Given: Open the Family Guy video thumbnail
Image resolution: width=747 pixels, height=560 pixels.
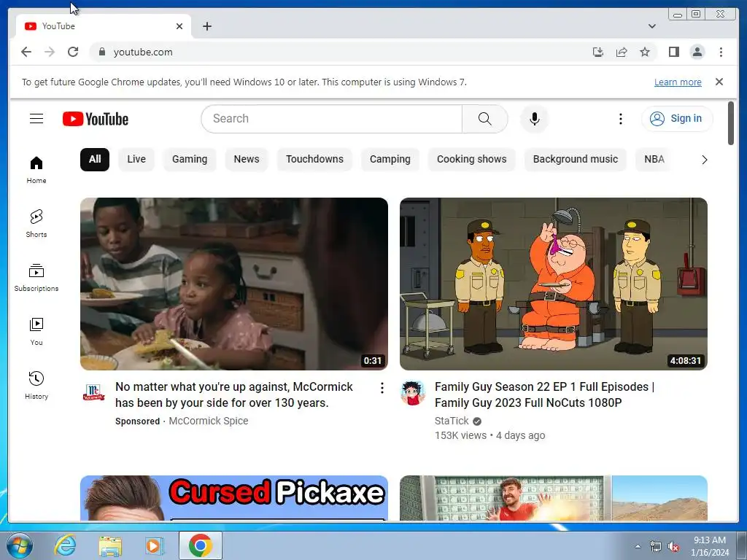Looking at the screenshot, I should (554, 284).
